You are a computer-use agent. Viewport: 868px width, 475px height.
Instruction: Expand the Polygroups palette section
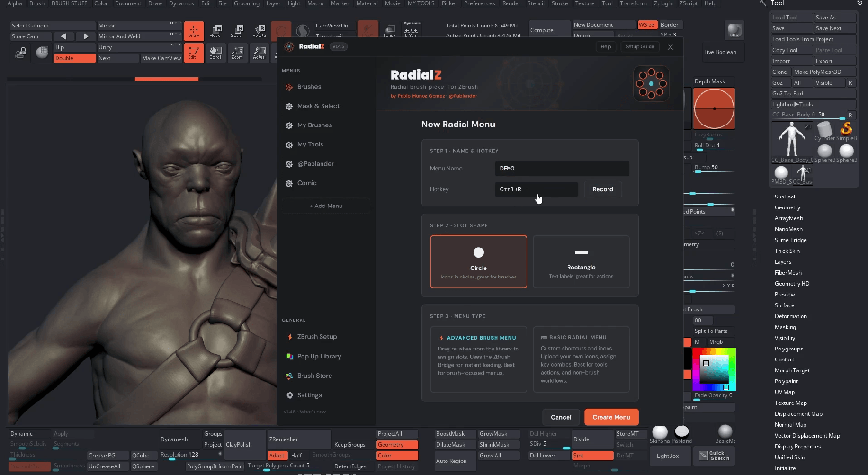(x=789, y=349)
